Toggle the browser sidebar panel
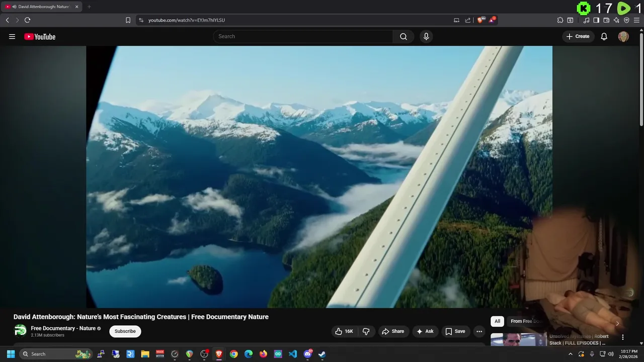 (x=596, y=20)
